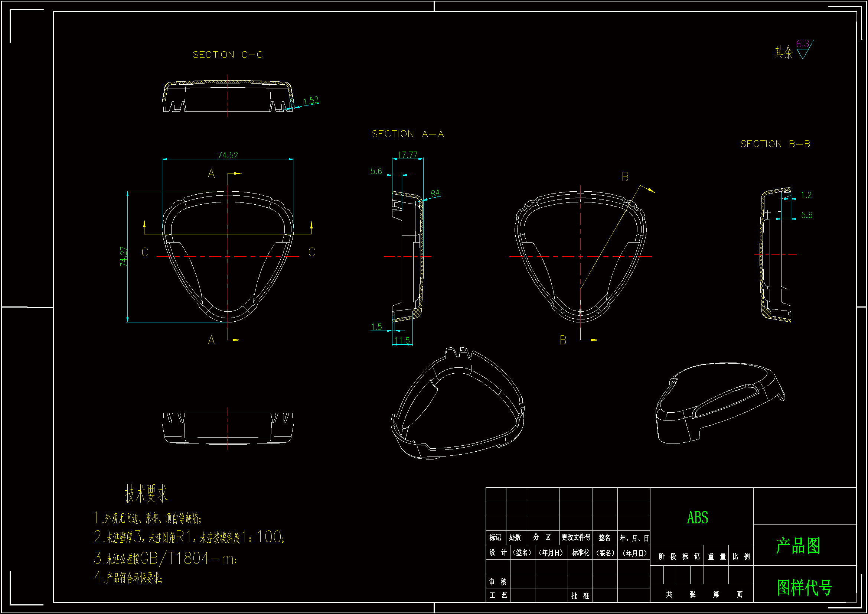Select the 1.2 dimension in section B-B
868x614 pixels.
click(806, 195)
